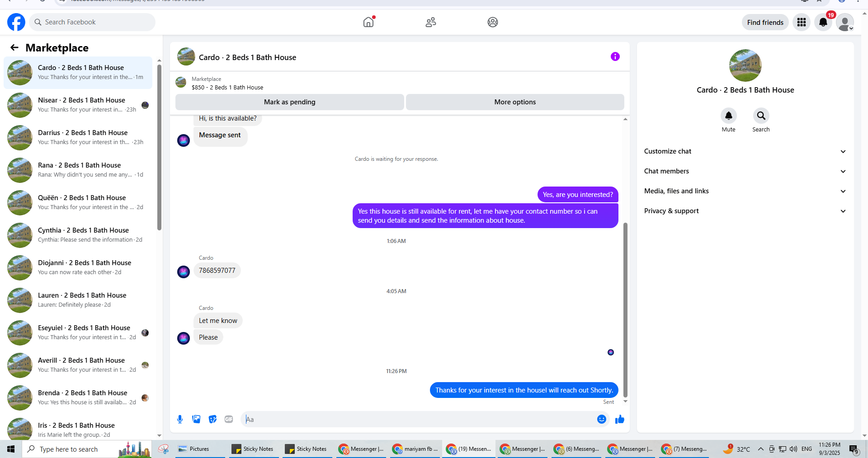The width and height of the screenshot is (868, 458).
Task: Open Eseyuiel conversation in Marketplace list
Action: (78, 332)
